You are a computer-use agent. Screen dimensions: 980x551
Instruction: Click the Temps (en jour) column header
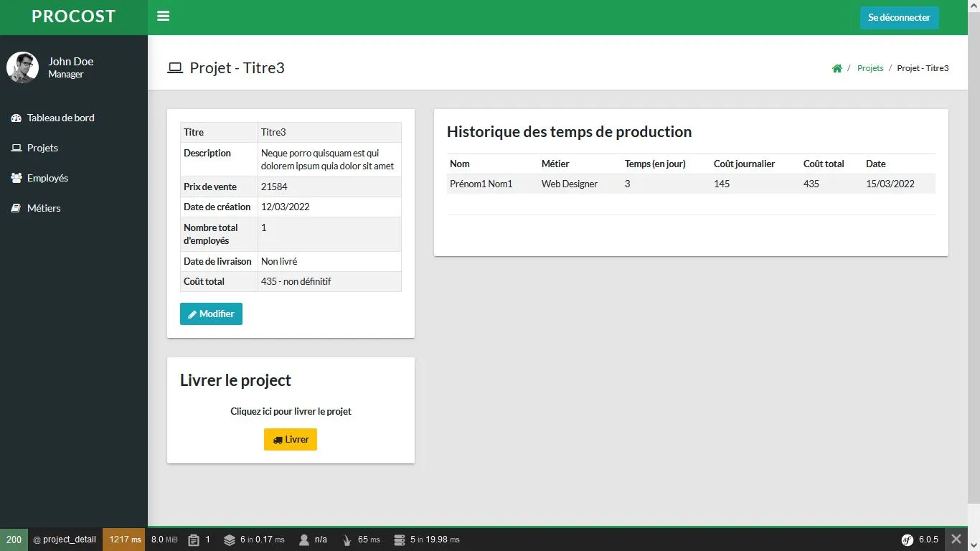pos(655,164)
